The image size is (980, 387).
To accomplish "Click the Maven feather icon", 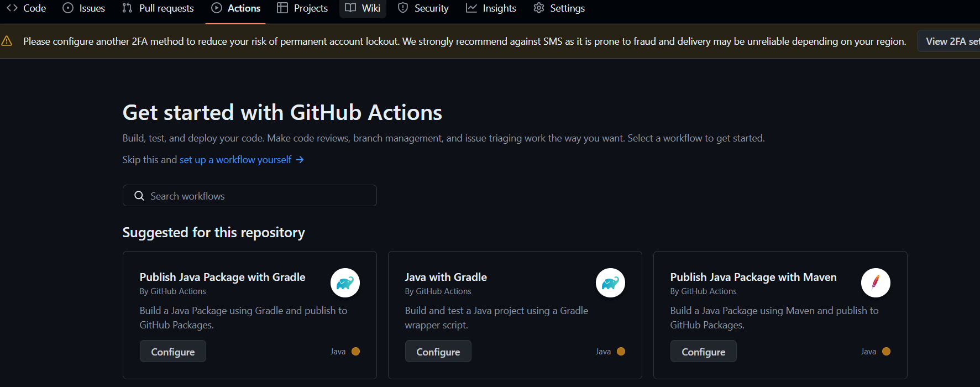I will coord(876,283).
